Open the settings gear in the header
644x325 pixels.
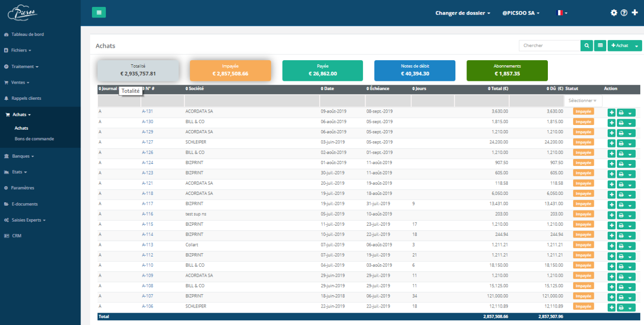click(614, 13)
